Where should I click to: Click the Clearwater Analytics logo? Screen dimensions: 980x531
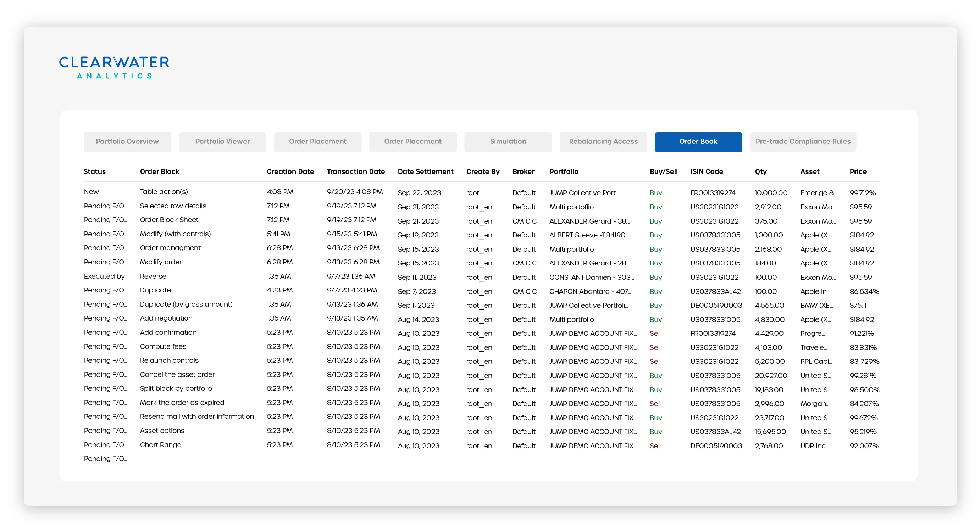click(114, 67)
